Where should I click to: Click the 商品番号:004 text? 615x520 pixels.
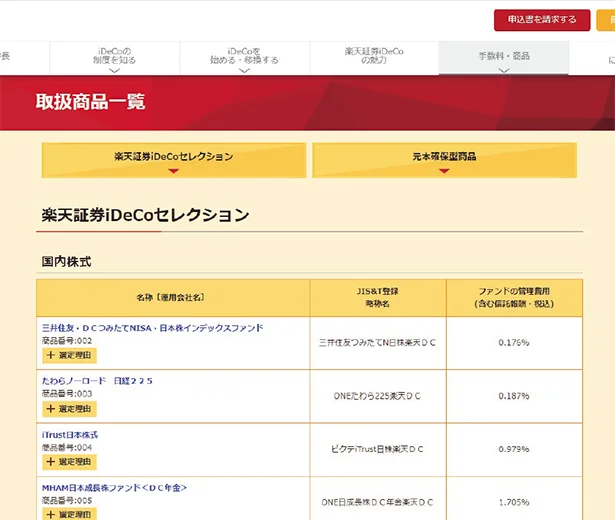click(67, 447)
